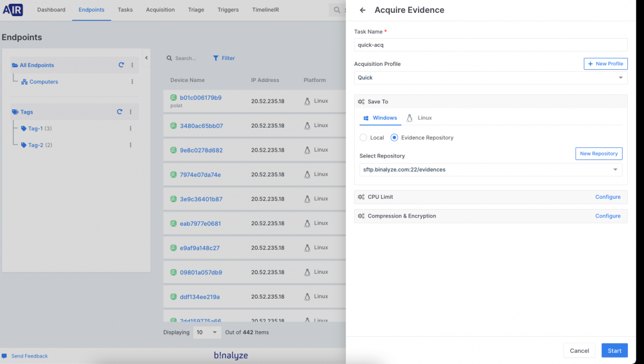Switch to the Linux tab in Save To
The height and width of the screenshot is (364, 644).
point(423,118)
